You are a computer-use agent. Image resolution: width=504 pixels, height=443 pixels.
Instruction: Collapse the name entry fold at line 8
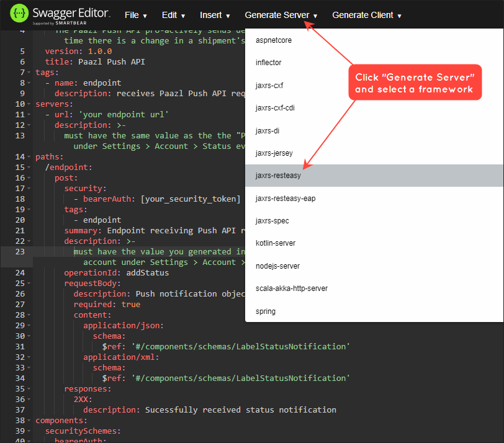29,83
